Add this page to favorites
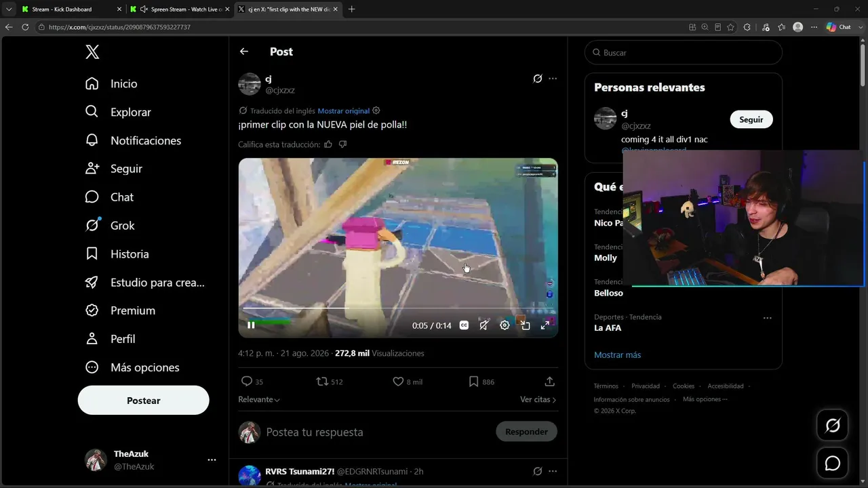Screen dimensions: 868x488 tap(730, 27)
